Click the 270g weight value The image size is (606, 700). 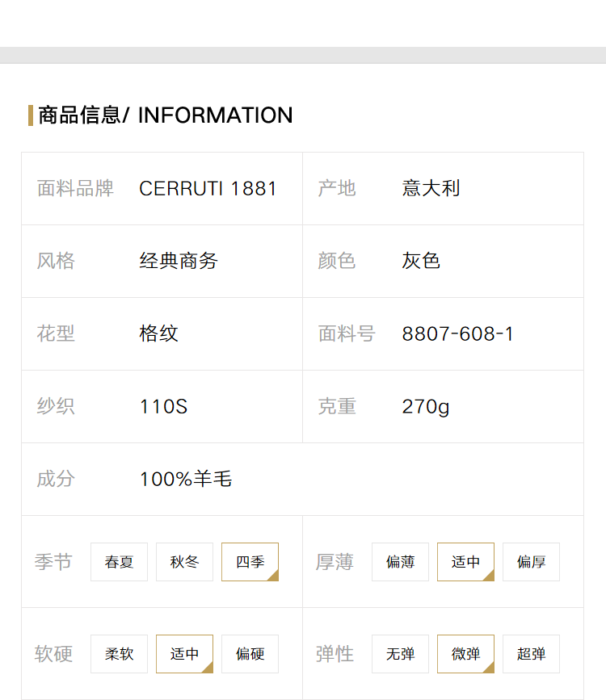click(x=426, y=407)
